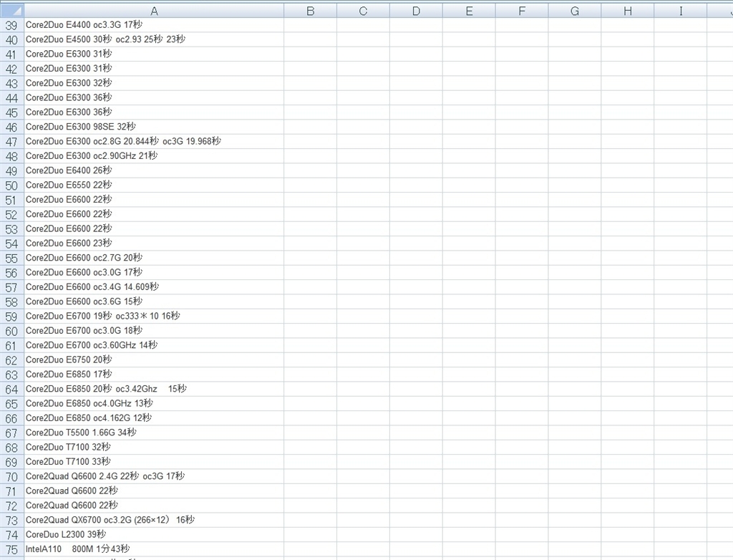Viewport: 733px width, 560px height.
Task: Click cell 'Core2Duo E6300 oc2.90GHz 21秒'
Action: pos(154,156)
